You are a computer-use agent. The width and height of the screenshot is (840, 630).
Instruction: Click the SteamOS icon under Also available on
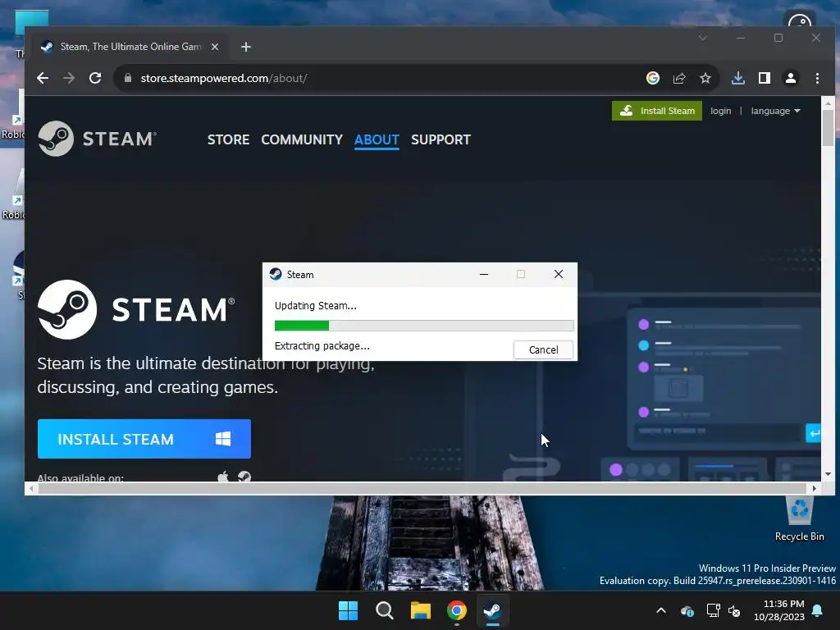244,477
